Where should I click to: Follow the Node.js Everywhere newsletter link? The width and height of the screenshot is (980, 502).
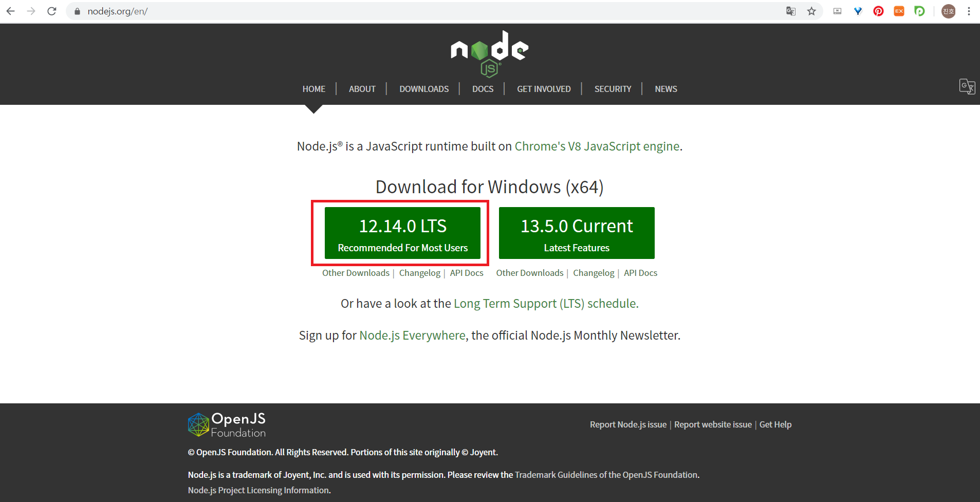coord(412,336)
